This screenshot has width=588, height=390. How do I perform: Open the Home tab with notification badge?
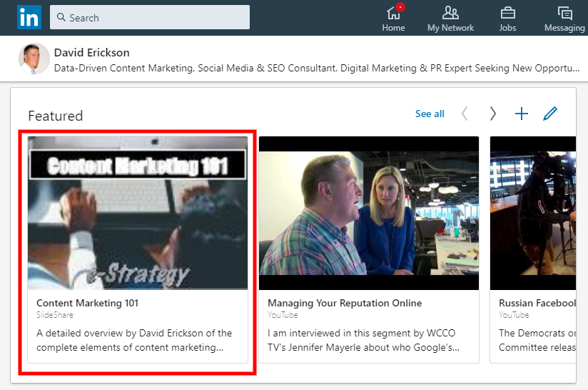point(393,18)
